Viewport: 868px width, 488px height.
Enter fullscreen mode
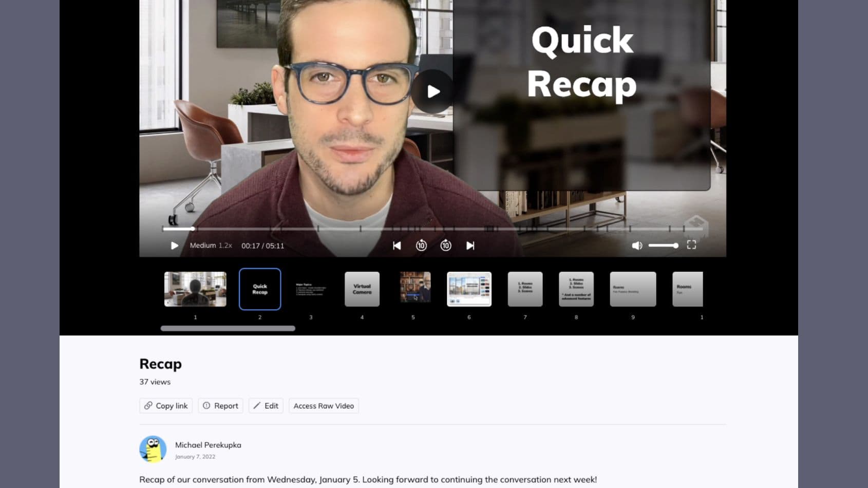pos(692,246)
